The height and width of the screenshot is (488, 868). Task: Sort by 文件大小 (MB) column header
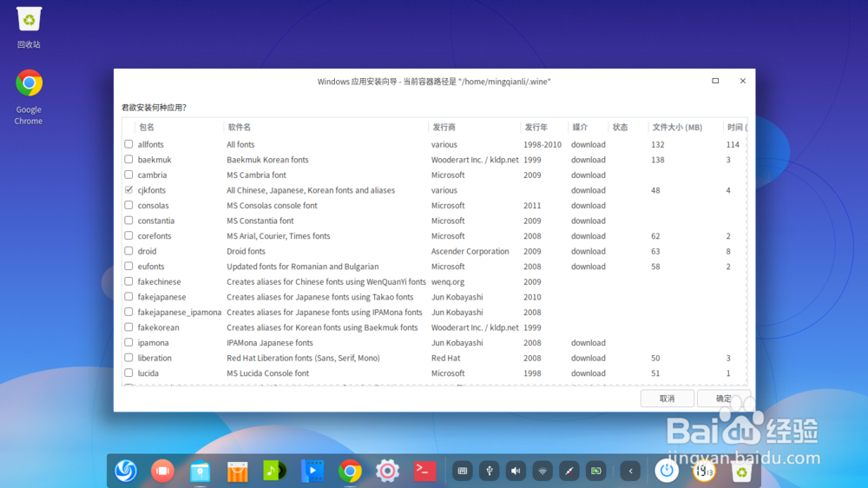[686, 127]
